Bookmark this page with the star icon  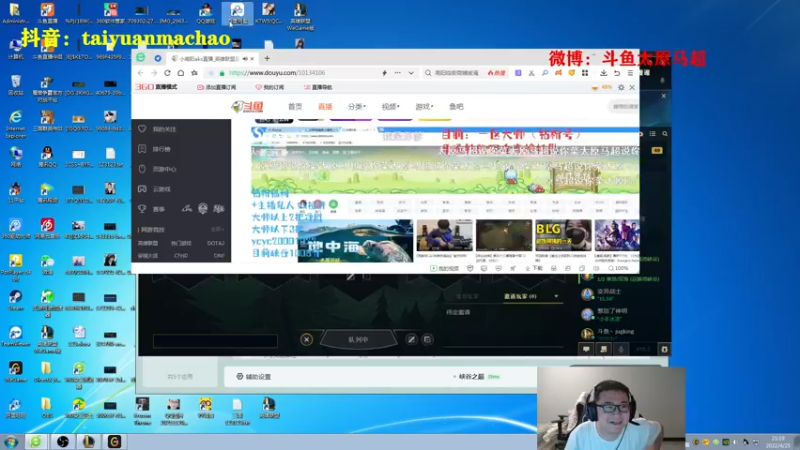coord(194,73)
